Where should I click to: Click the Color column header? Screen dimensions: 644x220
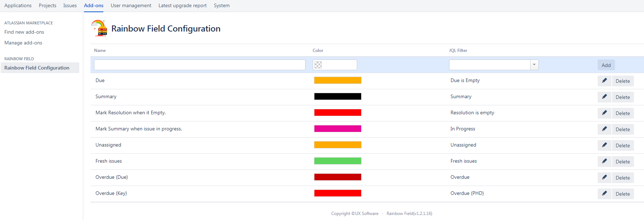[x=318, y=51]
